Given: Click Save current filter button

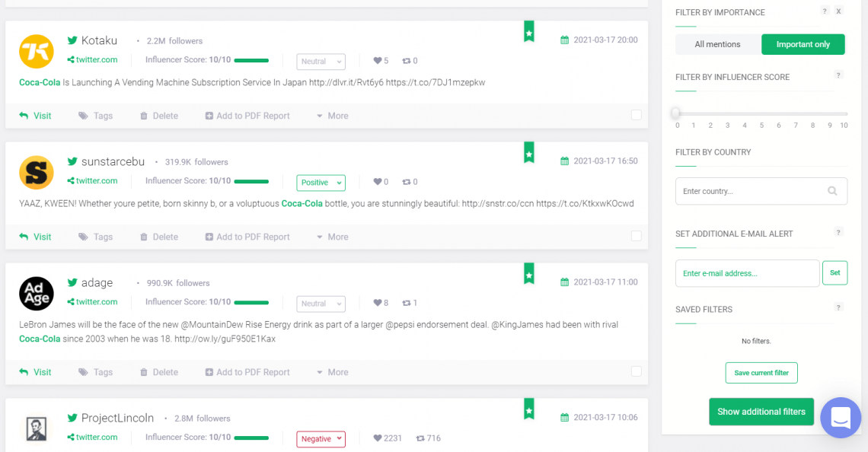Looking at the screenshot, I should tap(761, 373).
